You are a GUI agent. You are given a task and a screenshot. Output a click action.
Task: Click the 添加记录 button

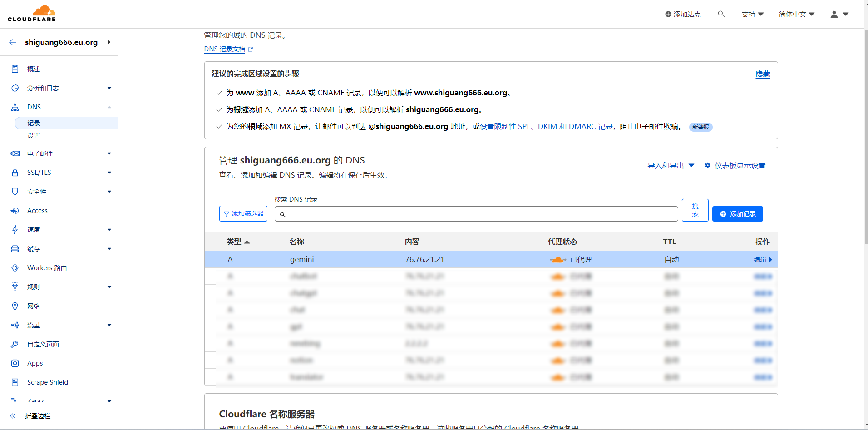click(x=737, y=214)
